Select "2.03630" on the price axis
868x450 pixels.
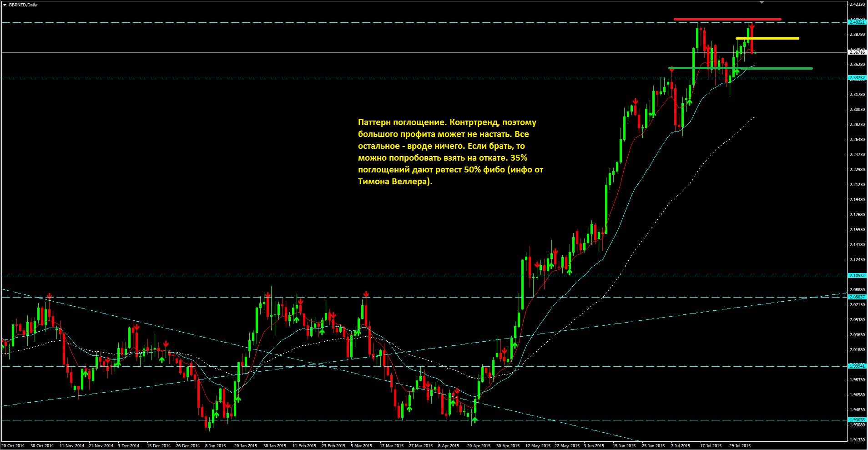857,335
